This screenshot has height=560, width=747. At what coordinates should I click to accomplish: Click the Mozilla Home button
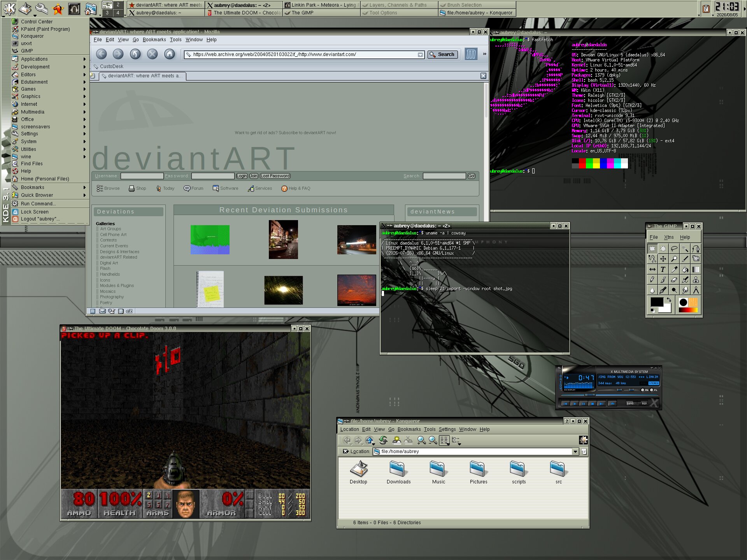[169, 54]
